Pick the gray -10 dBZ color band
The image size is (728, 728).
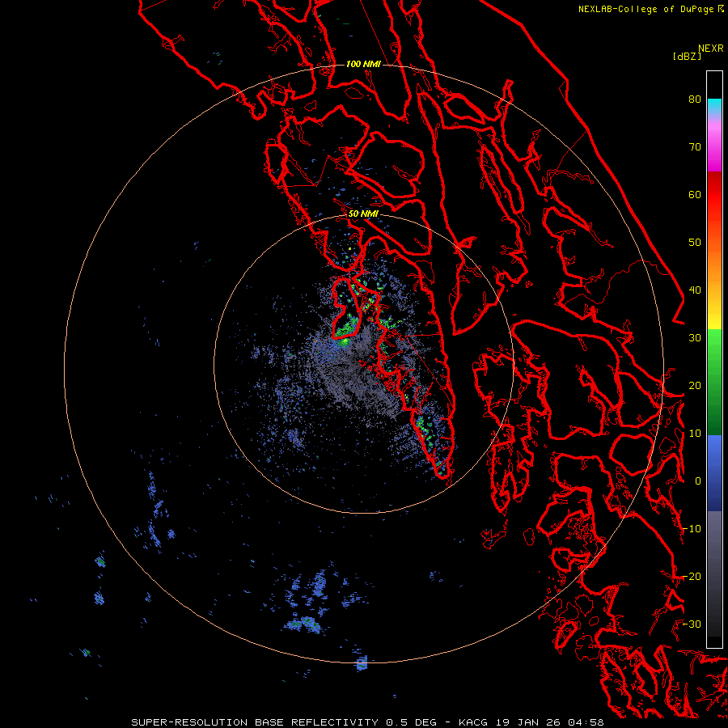[x=714, y=528]
